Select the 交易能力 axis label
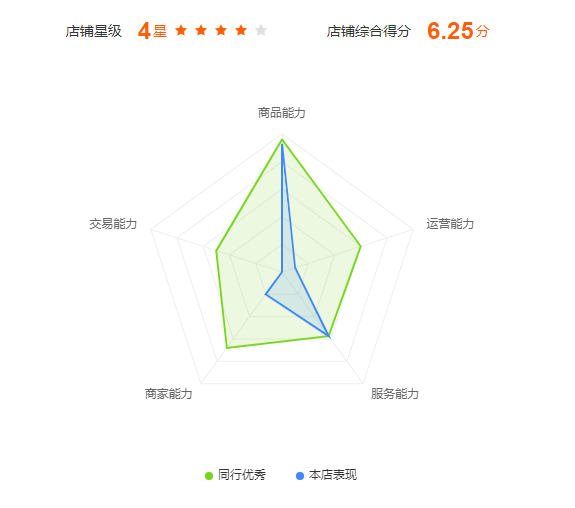The width and height of the screenshot is (575, 508). (x=113, y=224)
